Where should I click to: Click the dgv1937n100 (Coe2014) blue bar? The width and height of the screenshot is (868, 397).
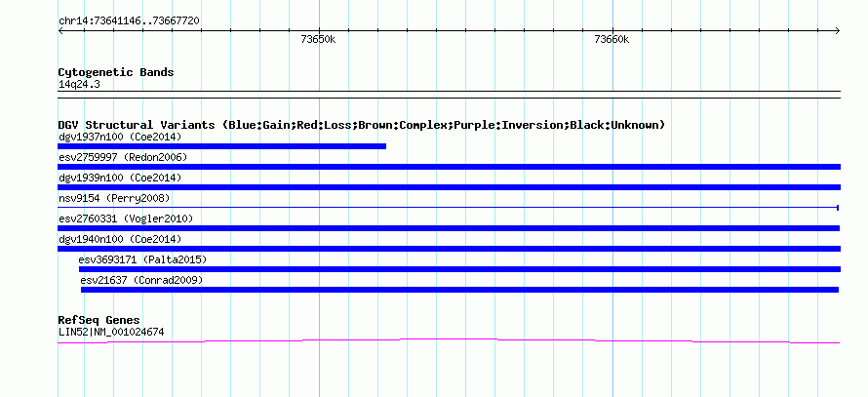pyautogui.click(x=221, y=146)
